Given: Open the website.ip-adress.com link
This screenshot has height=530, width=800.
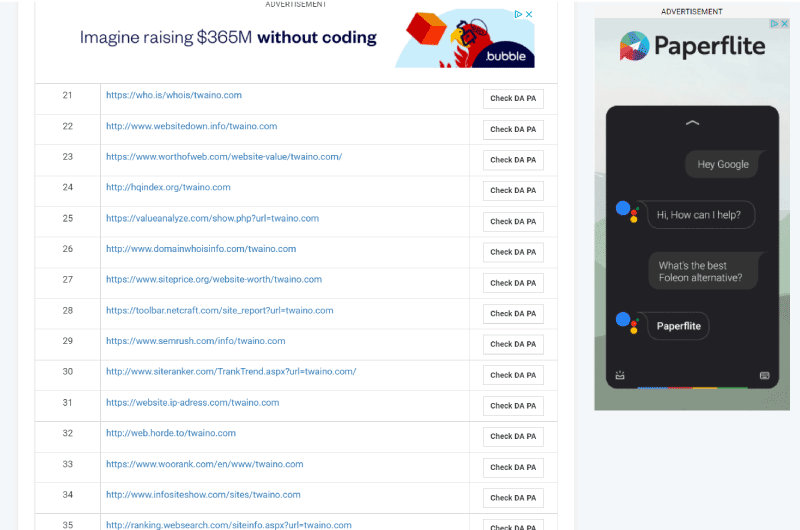Looking at the screenshot, I should [193, 402].
